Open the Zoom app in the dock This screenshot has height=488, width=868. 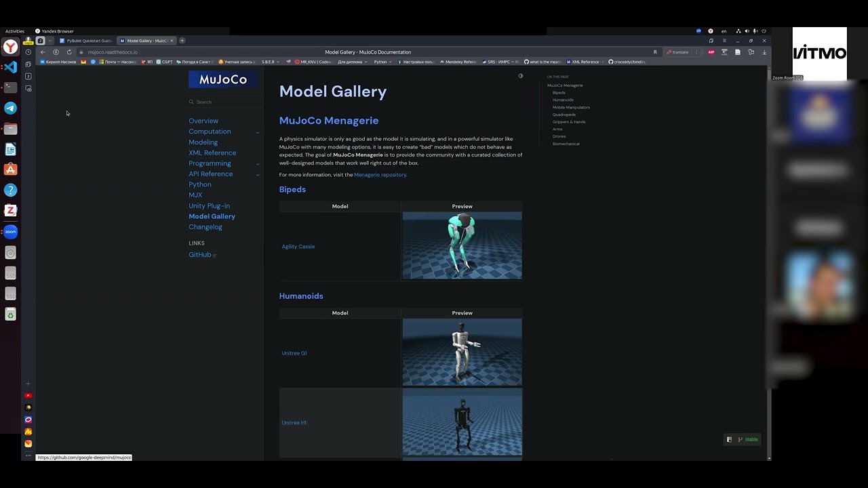pyautogui.click(x=10, y=232)
